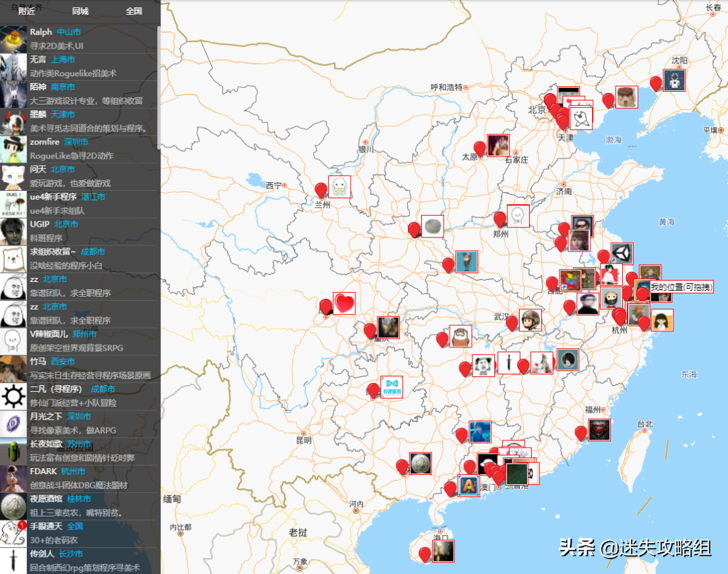Select the 月光之下 user entry

(80, 423)
